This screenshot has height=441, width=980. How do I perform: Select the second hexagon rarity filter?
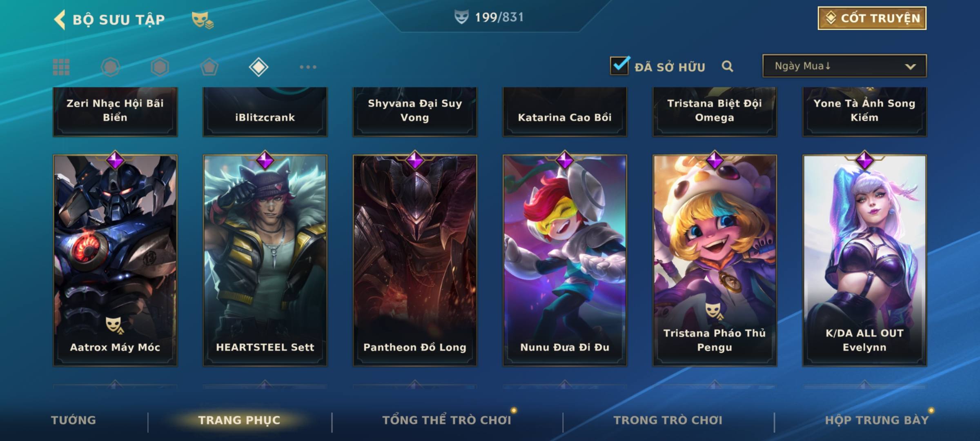click(x=160, y=67)
